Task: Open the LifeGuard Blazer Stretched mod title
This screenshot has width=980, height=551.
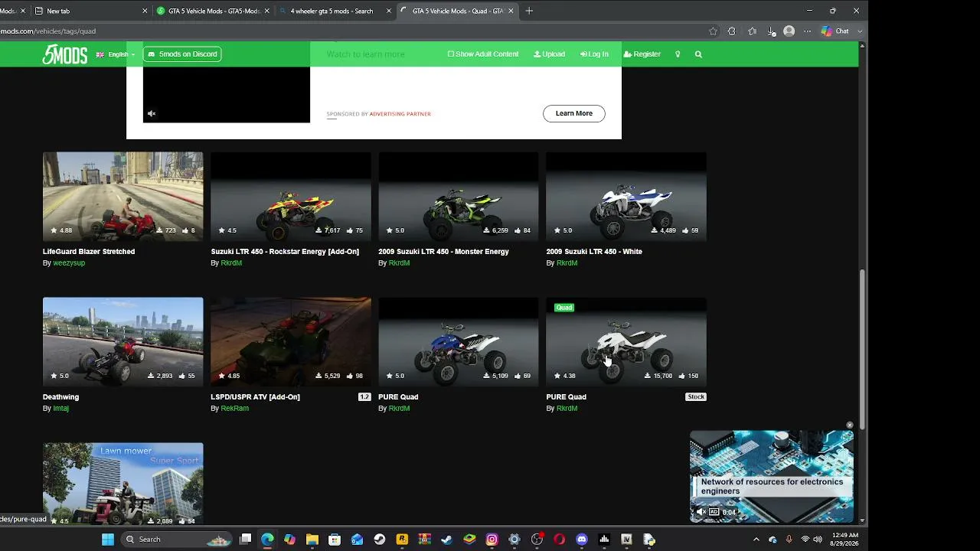Action: tap(89, 252)
